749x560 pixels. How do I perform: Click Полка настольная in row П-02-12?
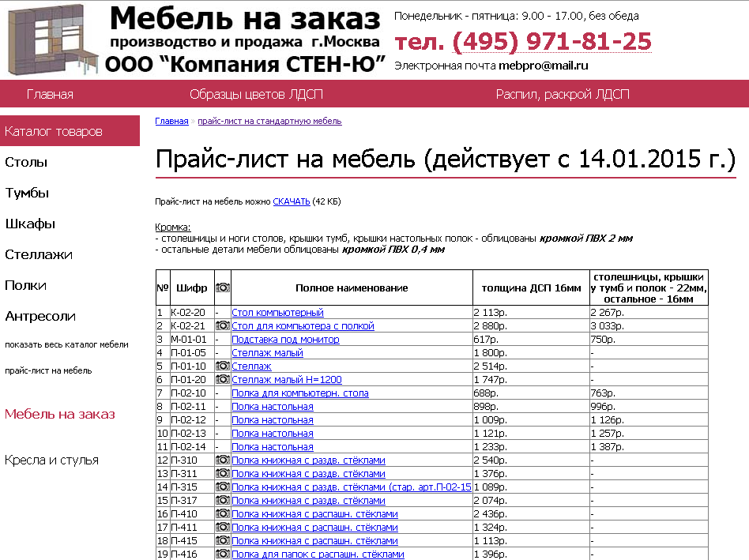point(273,419)
